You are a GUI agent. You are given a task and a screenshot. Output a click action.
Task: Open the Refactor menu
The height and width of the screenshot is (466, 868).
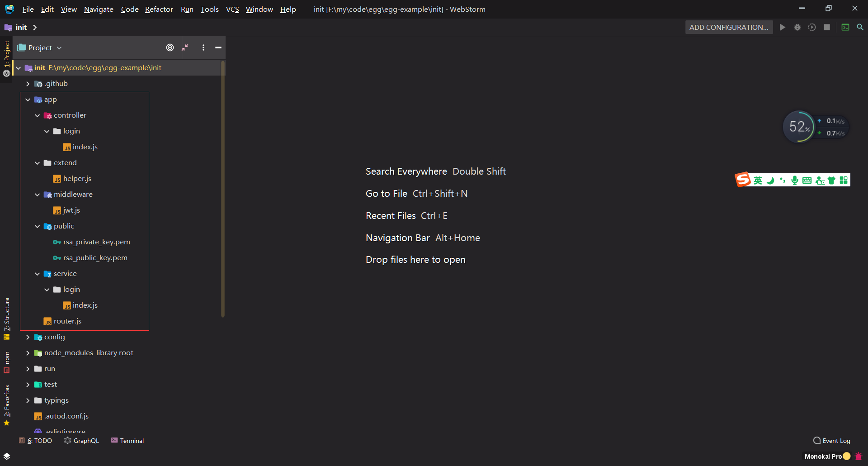[159, 9]
